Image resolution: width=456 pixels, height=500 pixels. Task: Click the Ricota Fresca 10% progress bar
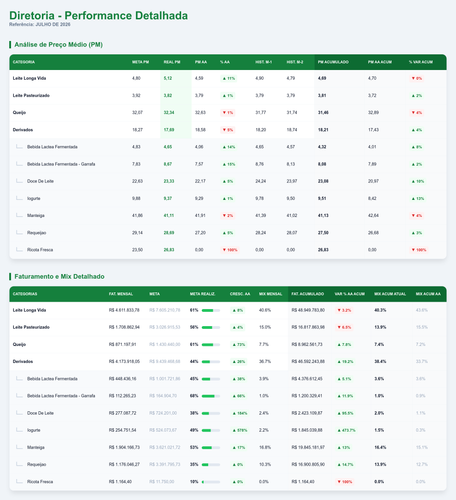(x=211, y=482)
